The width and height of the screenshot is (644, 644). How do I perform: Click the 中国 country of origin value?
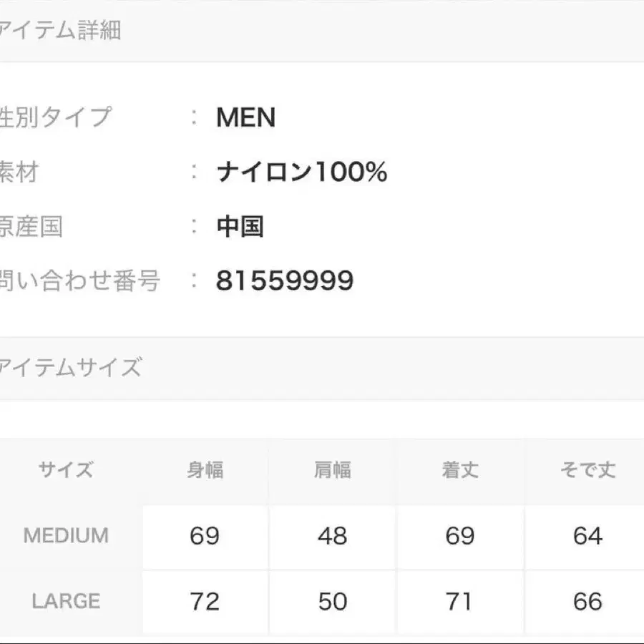(x=240, y=227)
